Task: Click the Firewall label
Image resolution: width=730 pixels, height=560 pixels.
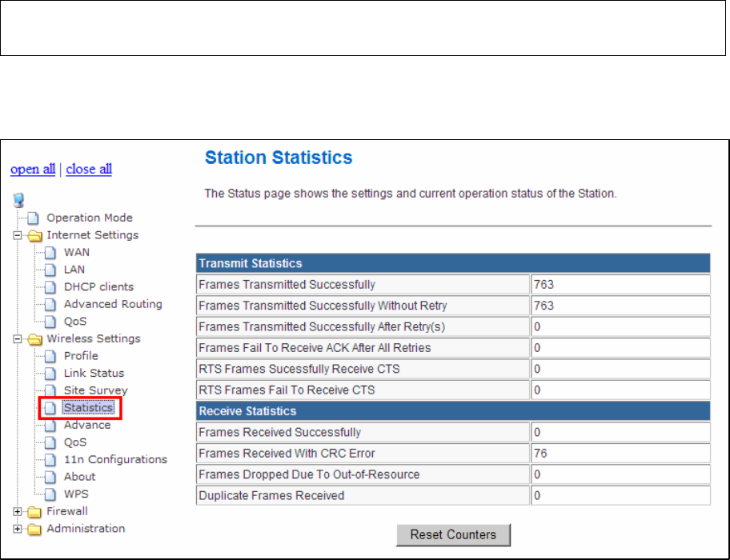Action: [x=67, y=511]
